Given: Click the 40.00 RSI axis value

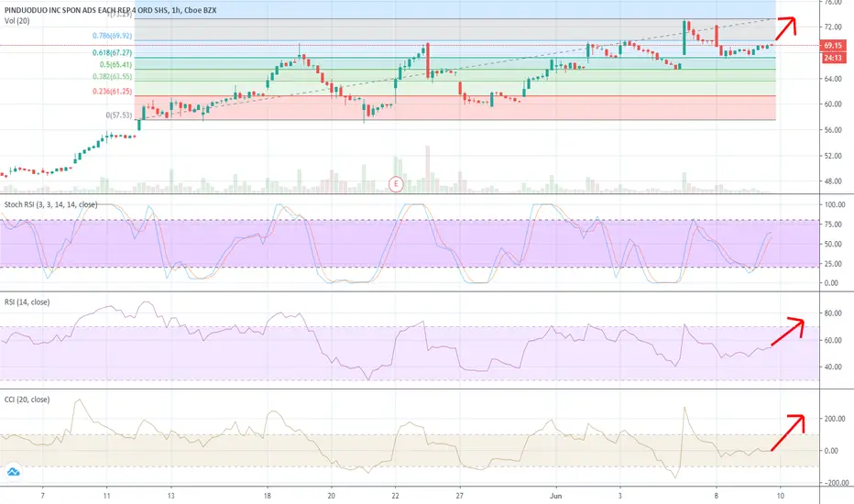Looking at the screenshot, I should tap(833, 367).
